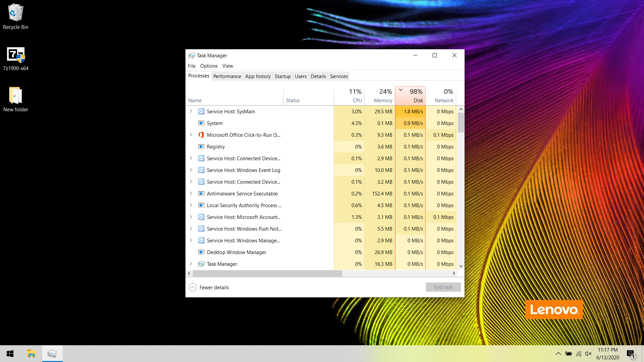Click the Windows Push Notifications gear icon

201,229
